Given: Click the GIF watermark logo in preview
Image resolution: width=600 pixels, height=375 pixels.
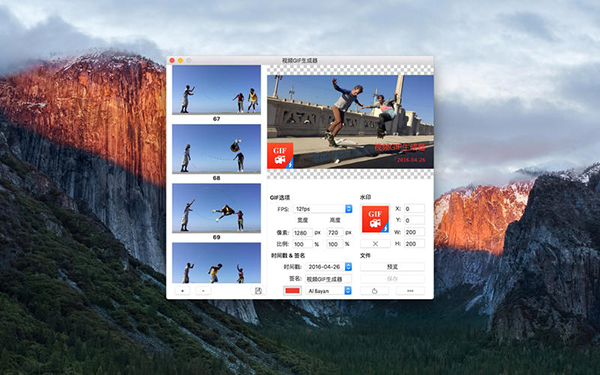Looking at the screenshot, I should [x=280, y=155].
